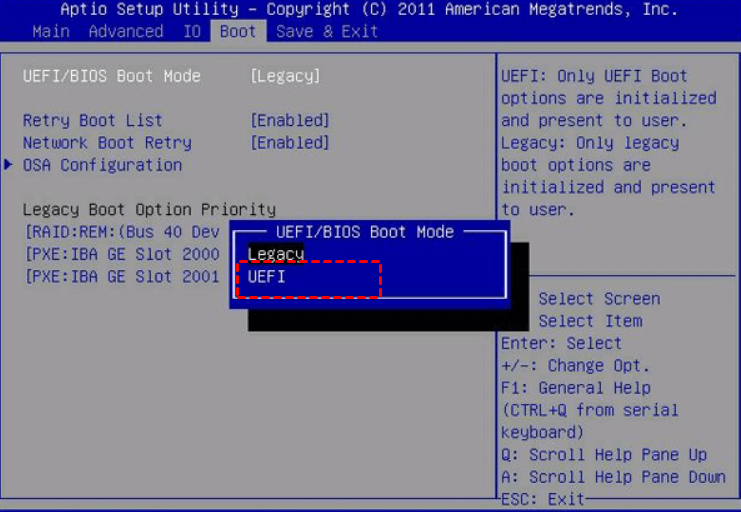Click the +/-: Change Opt. help line
The height and width of the screenshot is (512, 741).
tap(576, 365)
